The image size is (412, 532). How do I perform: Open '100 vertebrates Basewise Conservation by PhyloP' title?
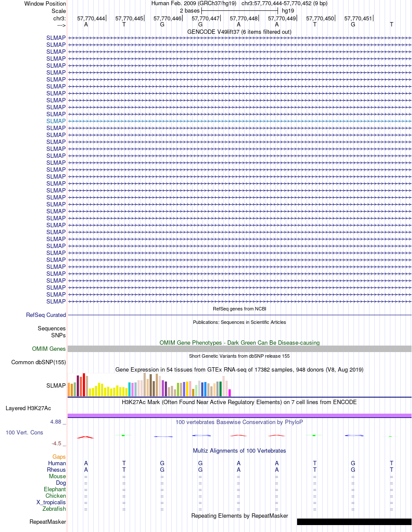coord(239,422)
